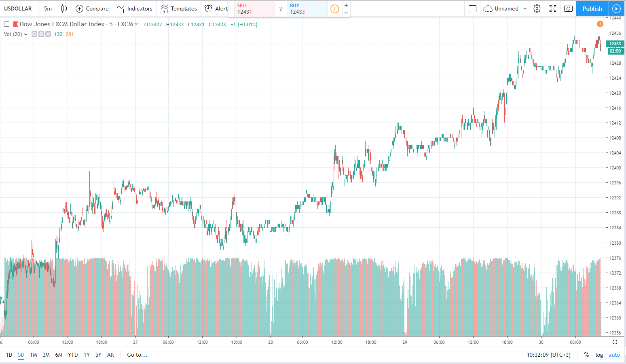Toggle fullscreen mode
The width and height of the screenshot is (626, 364).
click(553, 8)
